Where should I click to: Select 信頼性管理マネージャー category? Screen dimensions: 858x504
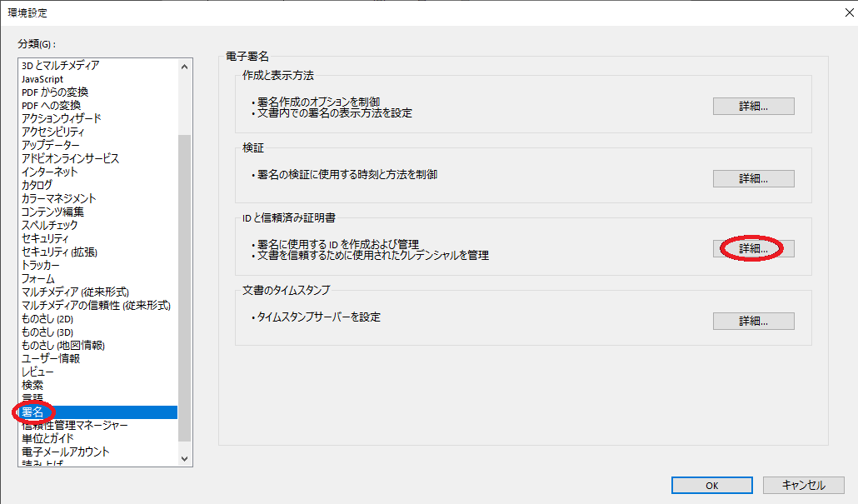[x=75, y=425]
